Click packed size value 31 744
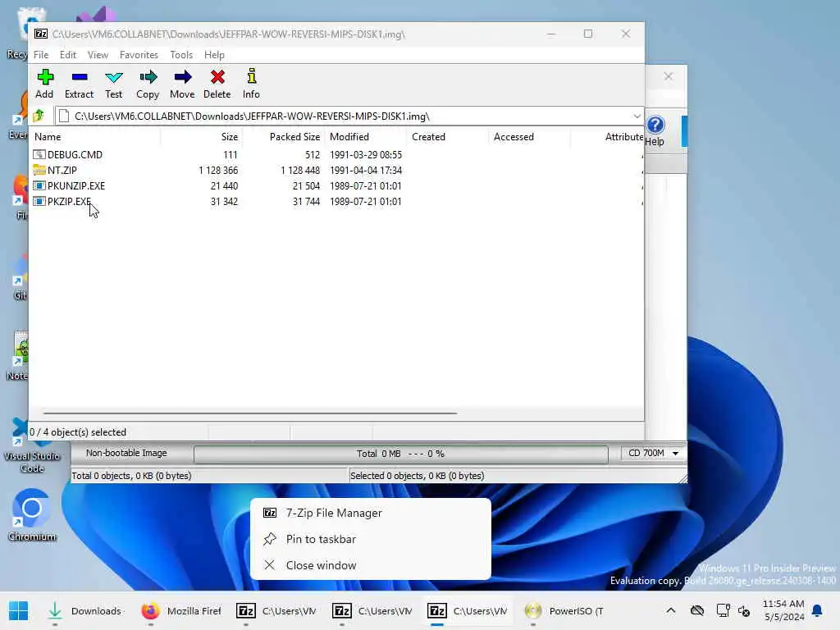The image size is (840, 630). tap(306, 202)
